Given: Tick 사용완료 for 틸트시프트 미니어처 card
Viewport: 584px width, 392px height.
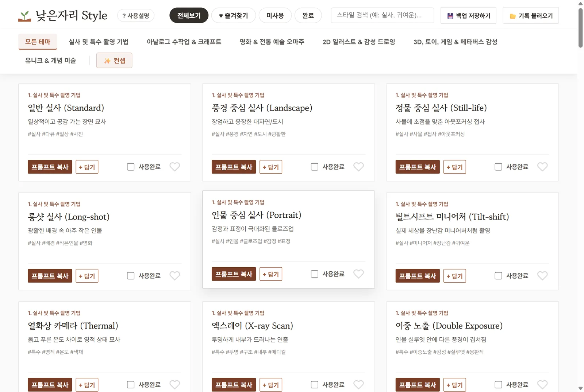Looking at the screenshot, I should tap(498, 276).
